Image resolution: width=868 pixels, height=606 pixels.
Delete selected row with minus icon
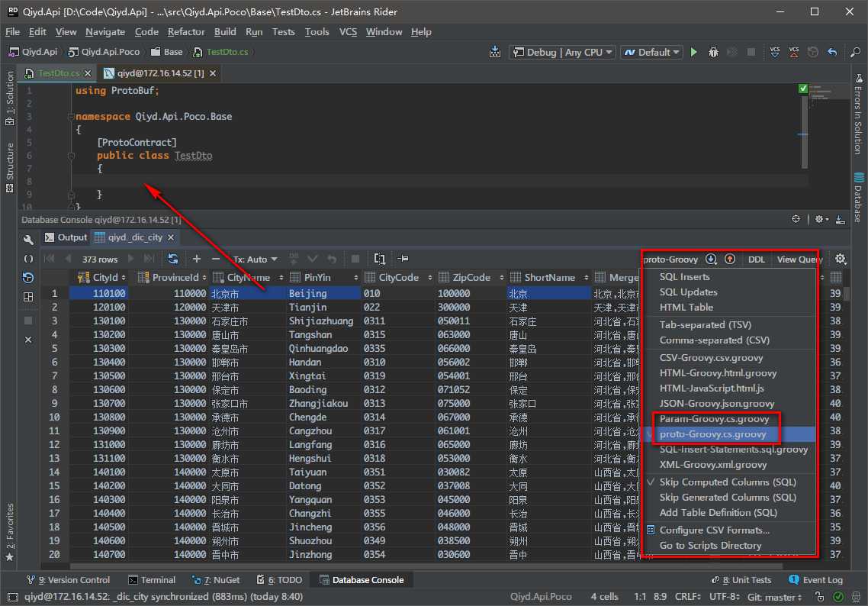[x=216, y=259]
